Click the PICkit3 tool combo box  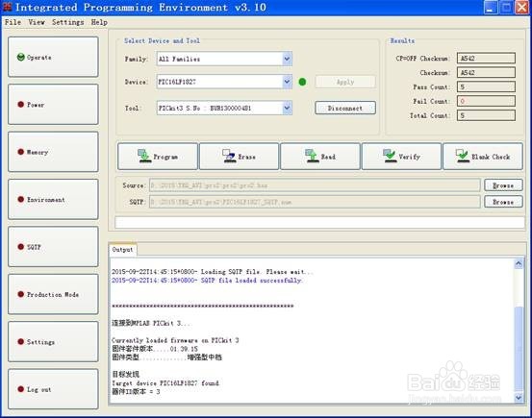224,108
